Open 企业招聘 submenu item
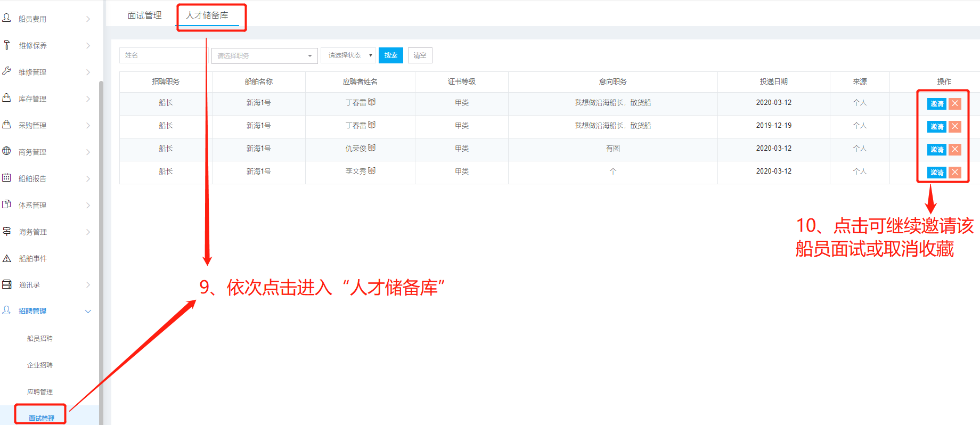The width and height of the screenshot is (980, 425). click(40, 365)
